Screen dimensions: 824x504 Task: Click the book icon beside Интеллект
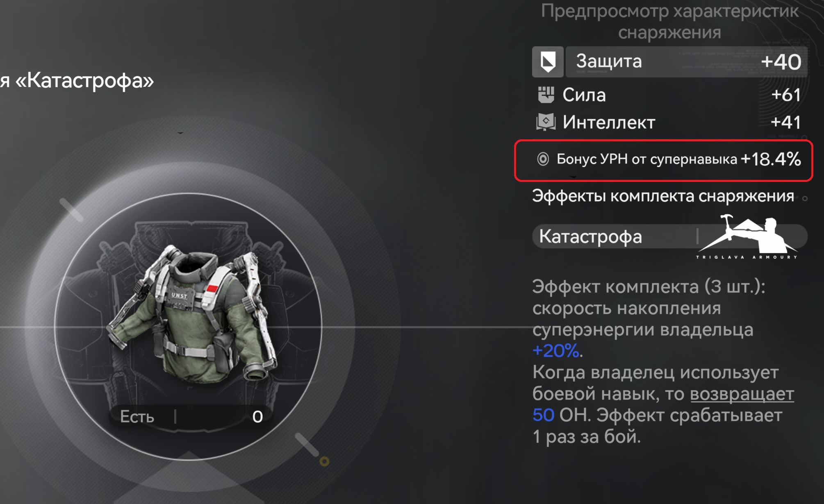click(x=546, y=122)
